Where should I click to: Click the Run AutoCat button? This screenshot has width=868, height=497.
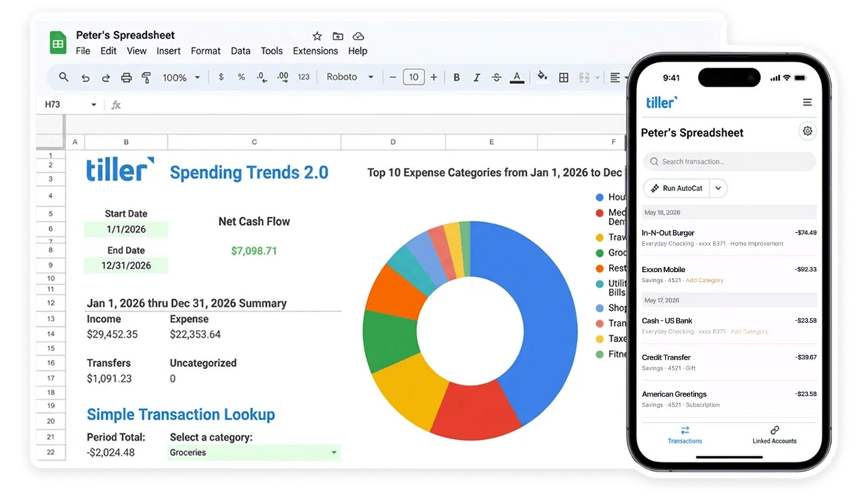pos(677,188)
